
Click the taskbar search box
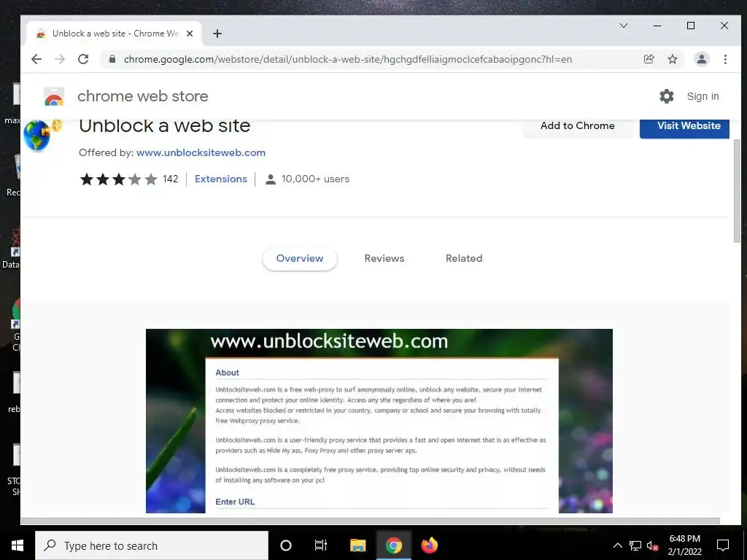(152, 545)
